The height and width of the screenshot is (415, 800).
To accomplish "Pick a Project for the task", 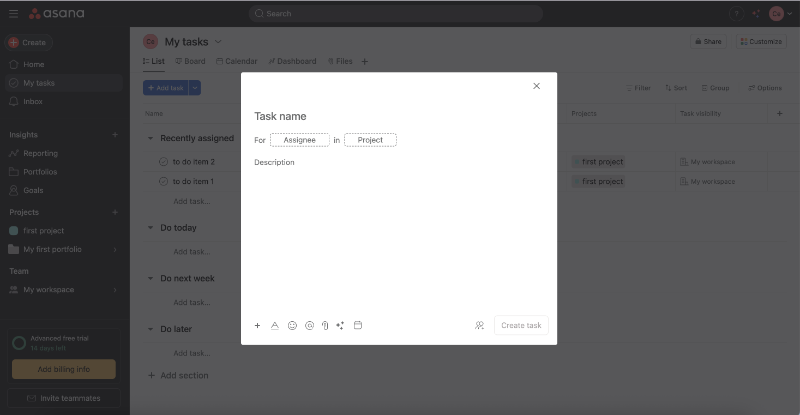I will coord(370,140).
